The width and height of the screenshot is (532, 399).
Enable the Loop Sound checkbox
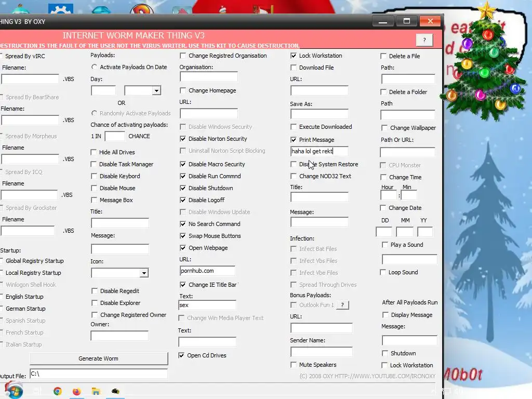click(383, 272)
